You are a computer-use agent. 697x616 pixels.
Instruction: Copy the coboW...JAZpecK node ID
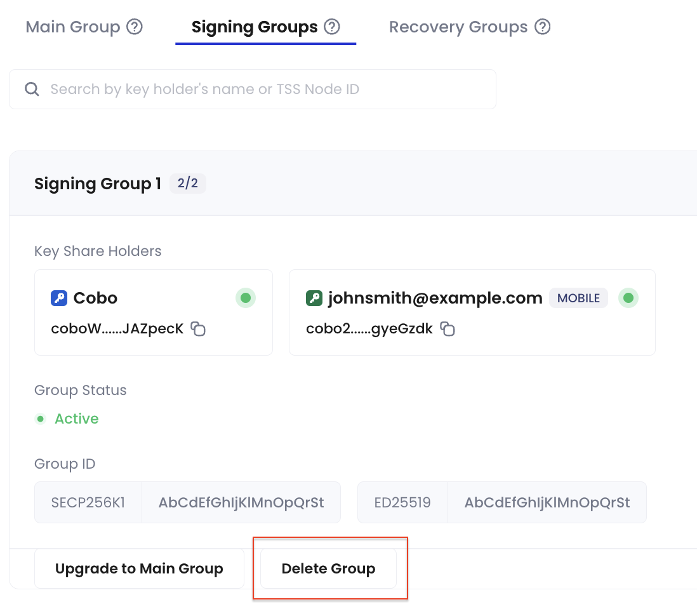click(x=198, y=329)
